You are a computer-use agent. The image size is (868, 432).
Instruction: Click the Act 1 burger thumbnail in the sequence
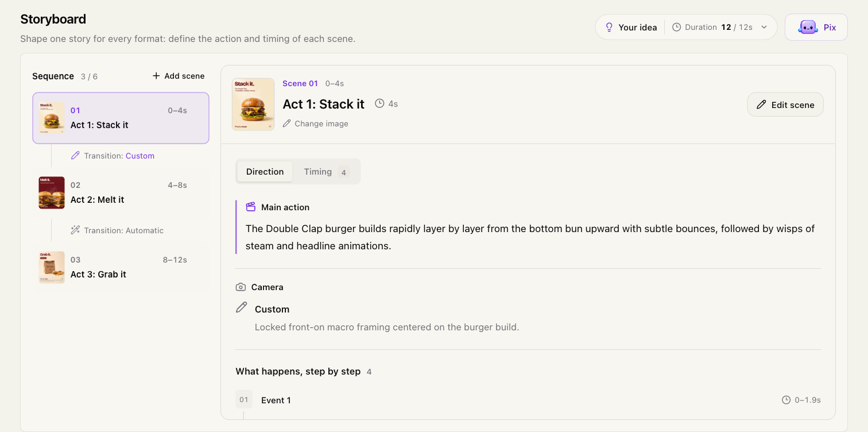[x=52, y=118]
